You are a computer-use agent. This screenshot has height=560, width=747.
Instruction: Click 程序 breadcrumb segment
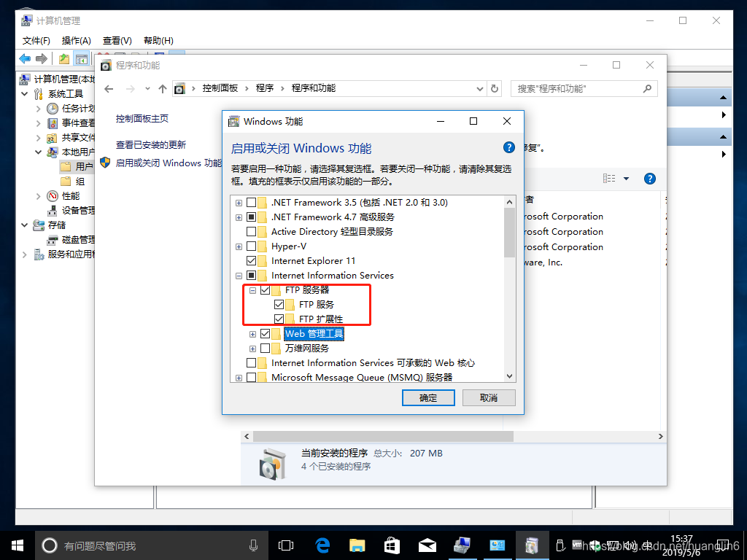tap(264, 88)
